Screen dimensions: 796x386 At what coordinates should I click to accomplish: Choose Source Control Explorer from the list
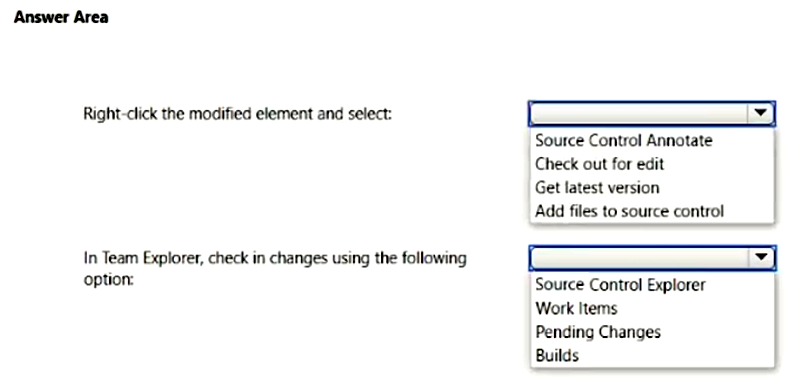[x=620, y=284]
